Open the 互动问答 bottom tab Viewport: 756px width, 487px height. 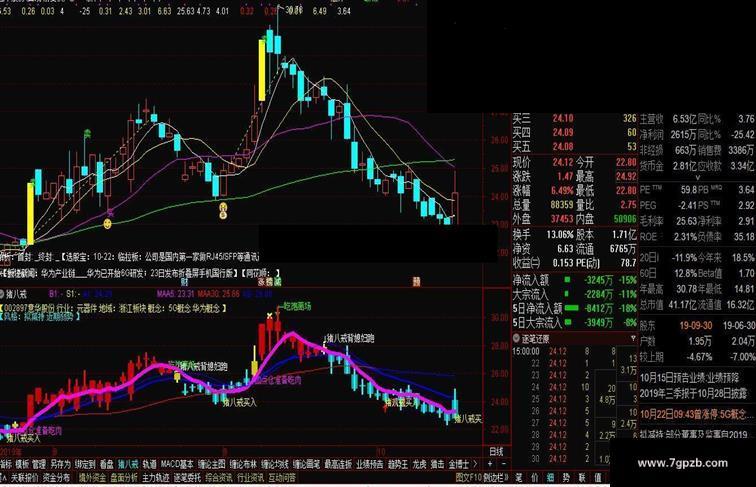(x=282, y=478)
